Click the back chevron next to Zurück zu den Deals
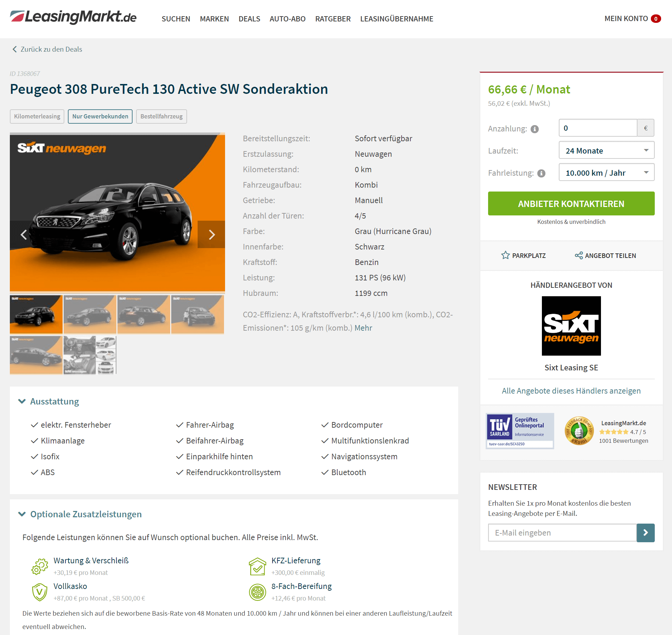 coord(14,49)
